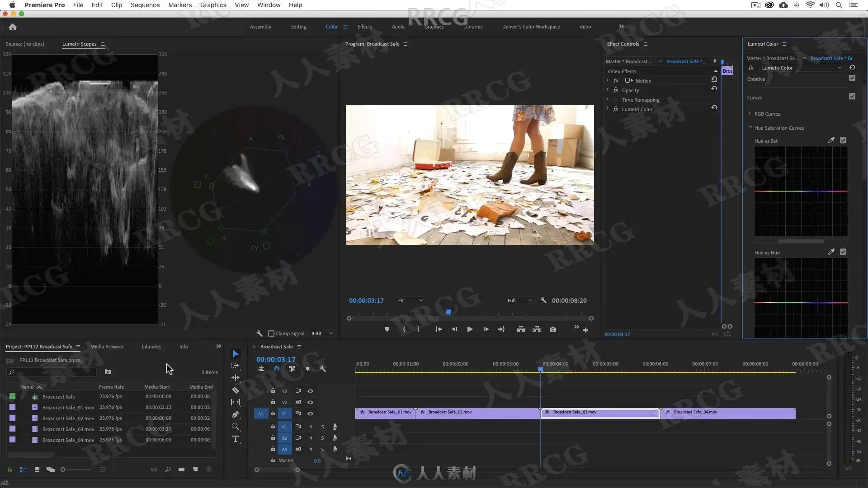868x488 pixels.
Task: Switch to the Editing workspace tab
Action: pos(298,27)
